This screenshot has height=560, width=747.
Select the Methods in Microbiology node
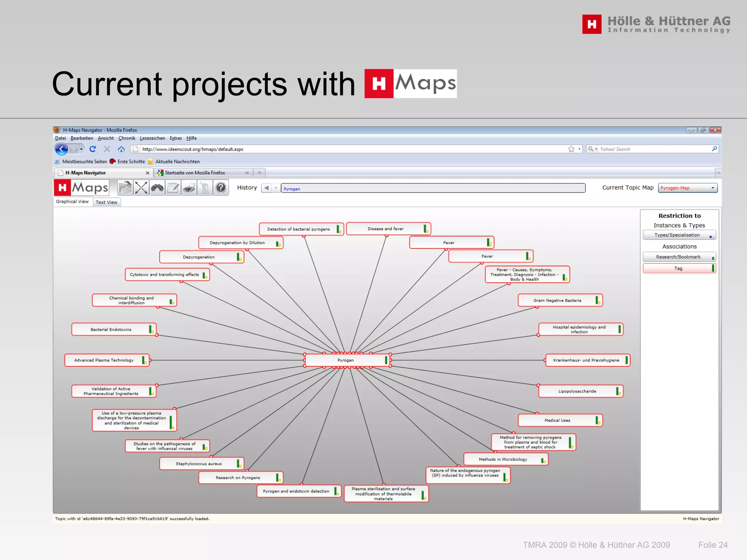(x=506, y=459)
